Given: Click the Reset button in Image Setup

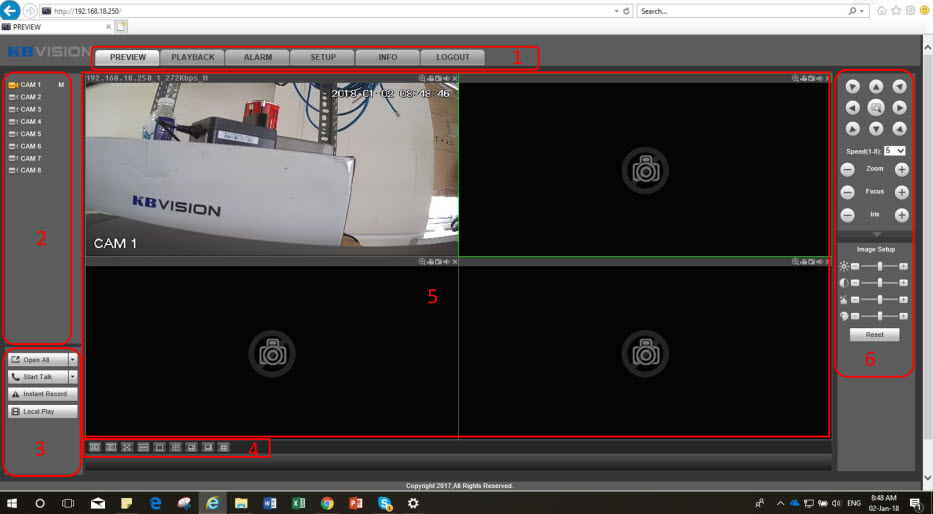Looking at the screenshot, I should pos(875,335).
